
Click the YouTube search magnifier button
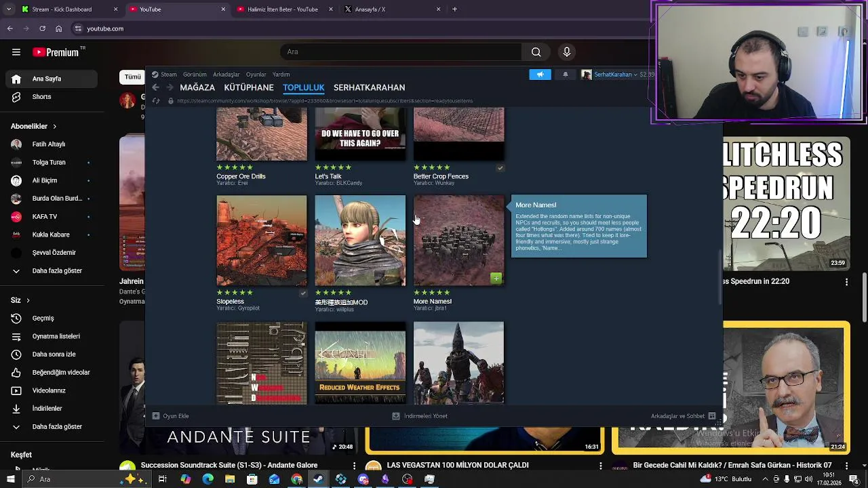click(536, 52)
